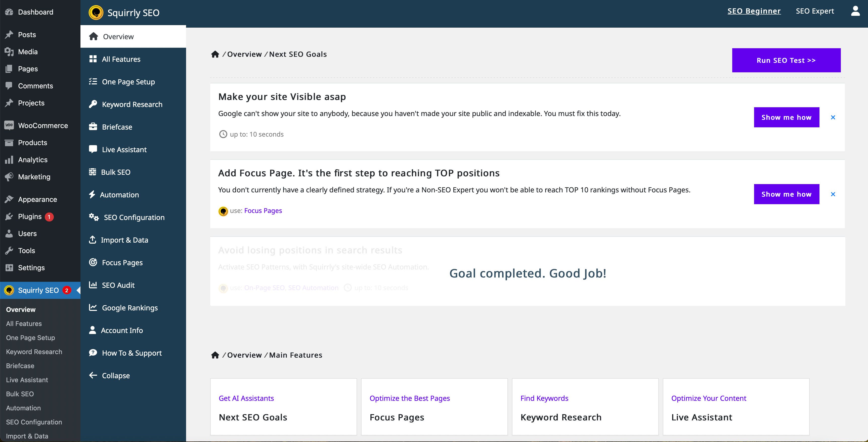Open the Briefcase panel
This screenshot has width=868, height=442.
coord(117,126)
